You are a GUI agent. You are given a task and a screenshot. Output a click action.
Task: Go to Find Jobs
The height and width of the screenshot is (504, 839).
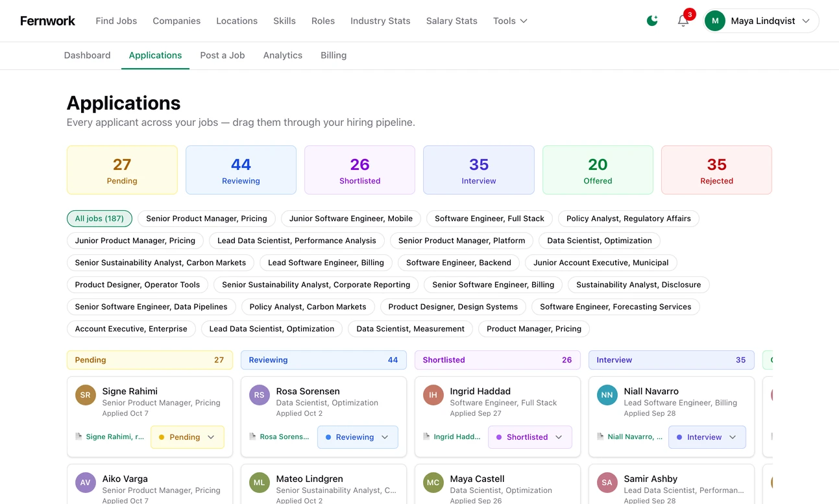(116, 21)
